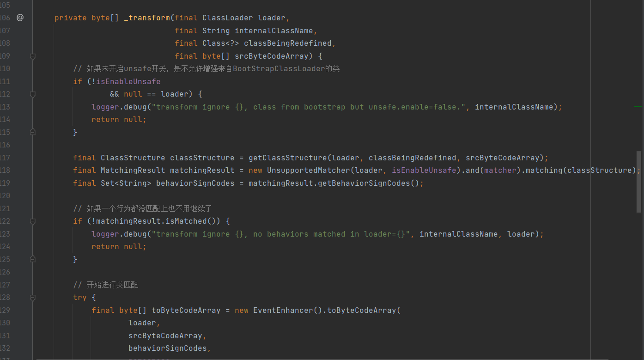Jump to the green marker in error stripe
This screenshot has height=360, width=644.
point(638,107)
